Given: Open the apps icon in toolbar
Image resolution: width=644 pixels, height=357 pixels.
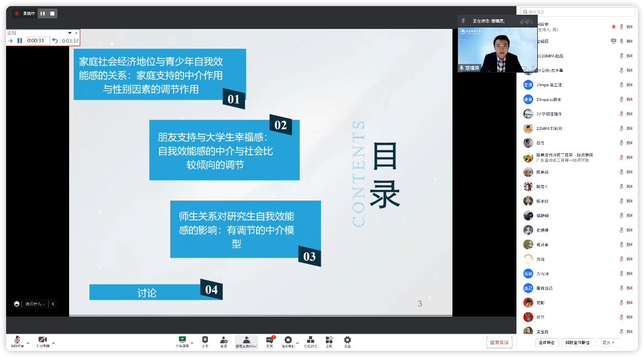Looking at the screenshot, I should pos(329,340).
